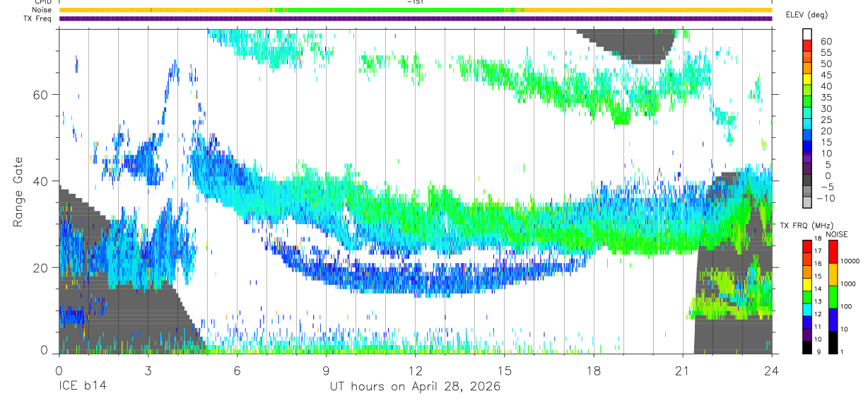This screenshot has width=868, height=401.
Task: Click the 'NOISE' legend title
Action: coord(836,234)
